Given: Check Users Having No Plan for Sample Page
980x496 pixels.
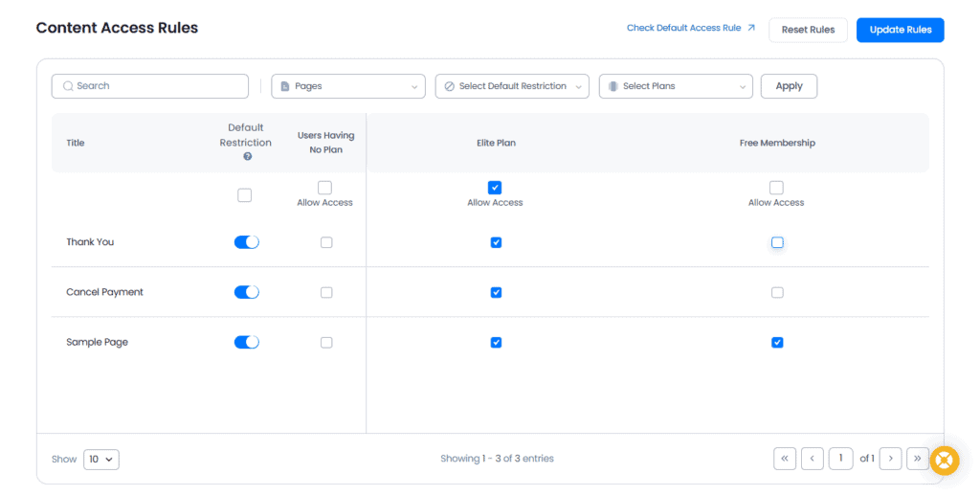Looking at the screenshot, I should coord(326,342).
